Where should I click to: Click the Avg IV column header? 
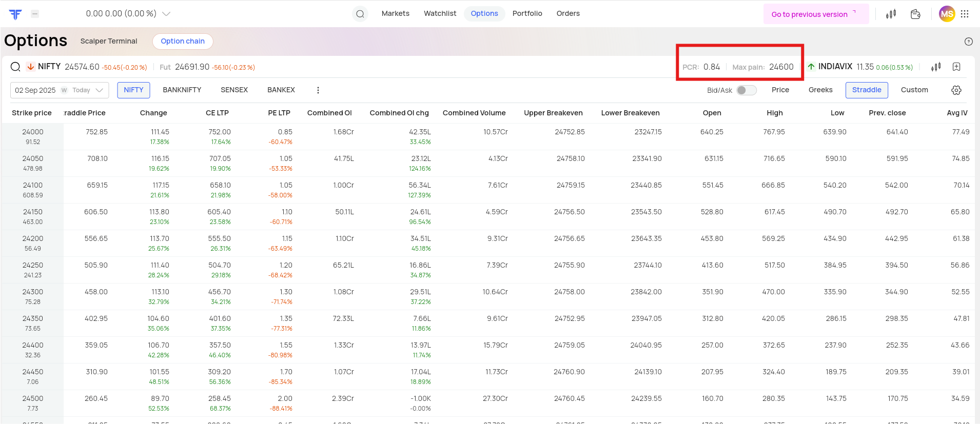(x=957, y=113)
